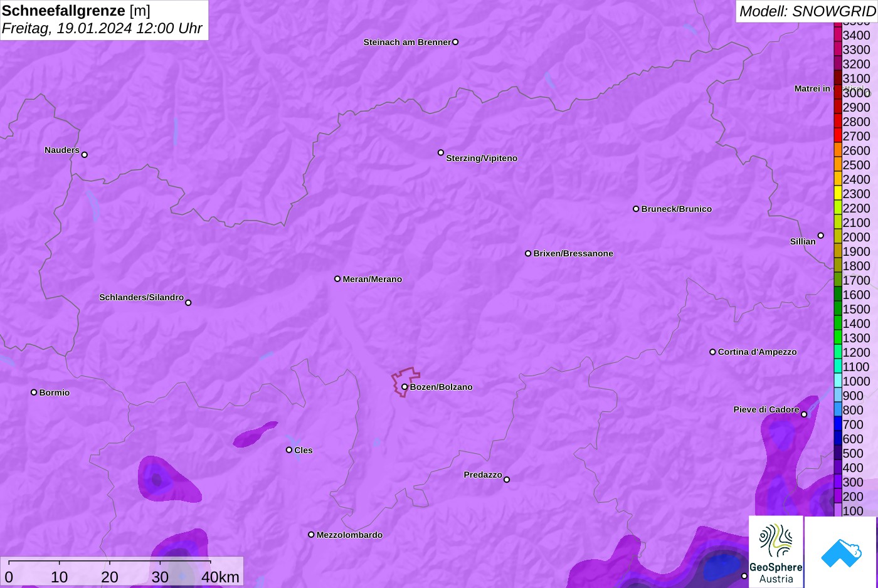Screen dimensions: 878x588
Task: Open the GeoSphere Austria logo
Action: pos(776,552)
